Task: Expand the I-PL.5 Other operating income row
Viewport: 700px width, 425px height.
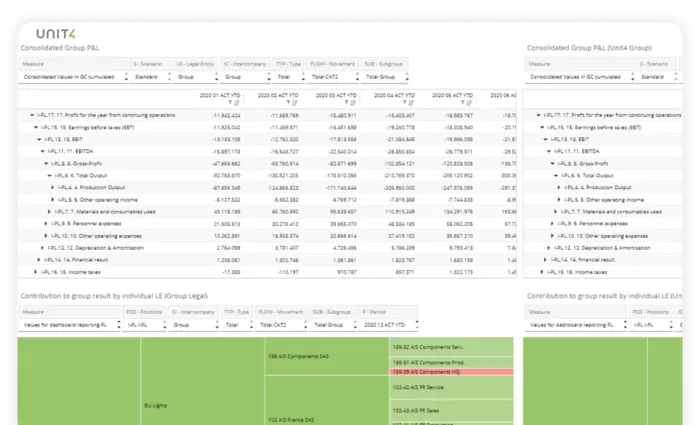Action: click(x=53, y=200)
